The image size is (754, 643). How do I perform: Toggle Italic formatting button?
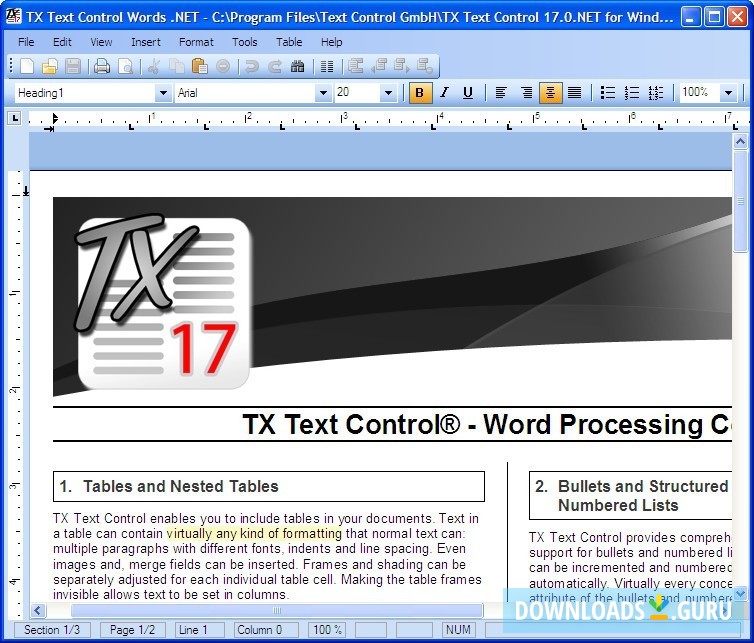tap(444, 92)
